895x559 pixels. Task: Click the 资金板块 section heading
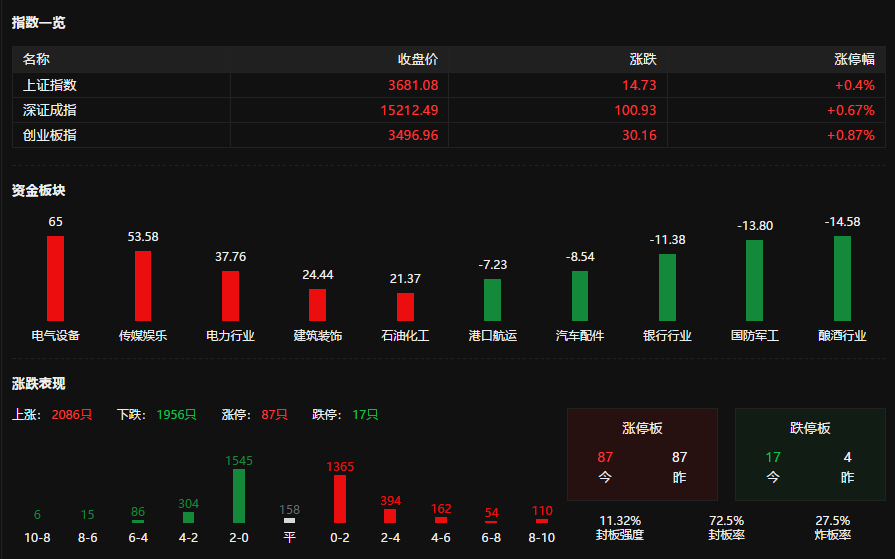click(39, 191)
